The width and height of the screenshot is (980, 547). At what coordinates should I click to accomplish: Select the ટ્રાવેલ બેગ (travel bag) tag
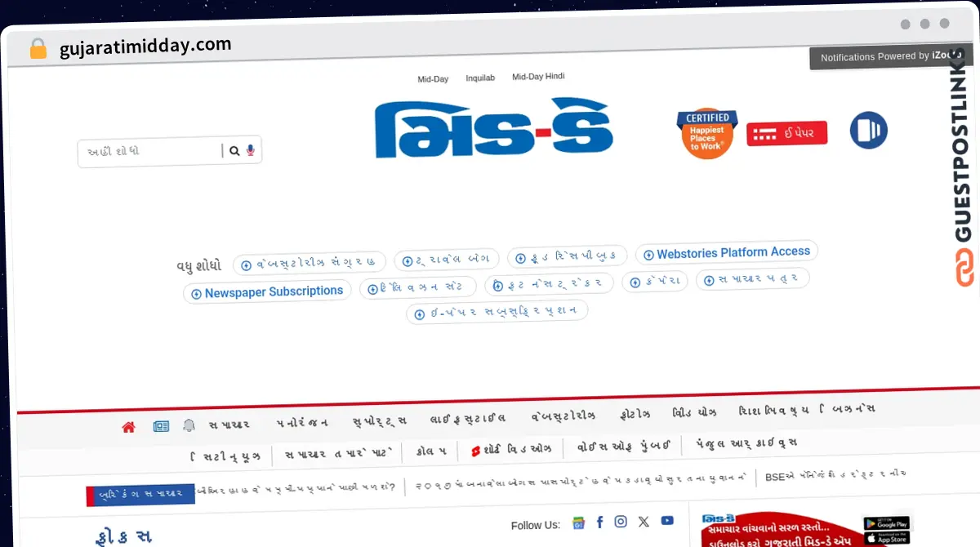(447, 260)
